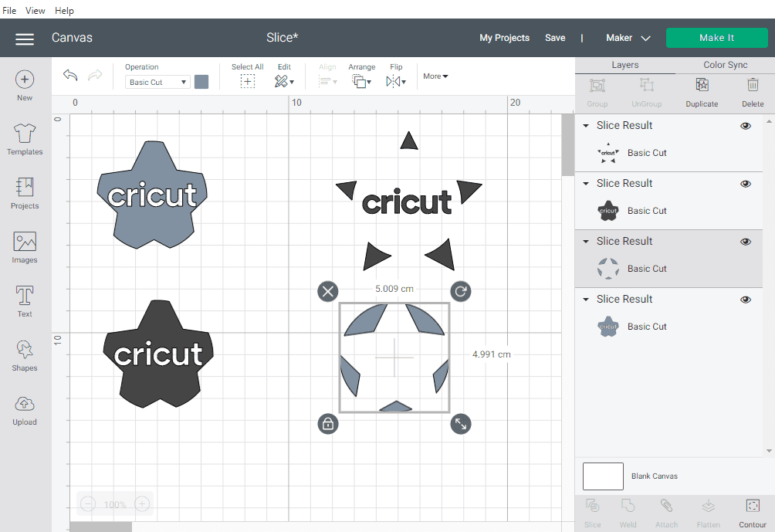Click the Blank Canvas color swatch
Image resolution: width=775 pixels, height=532 pixels.
click(x=603, y=476)
